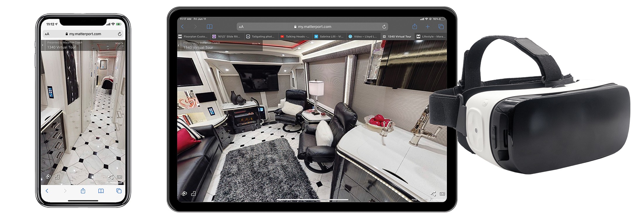The image size is (644, 219).
Task: Open floorplan view on tablet tour
Action: (x=193, y=194)
